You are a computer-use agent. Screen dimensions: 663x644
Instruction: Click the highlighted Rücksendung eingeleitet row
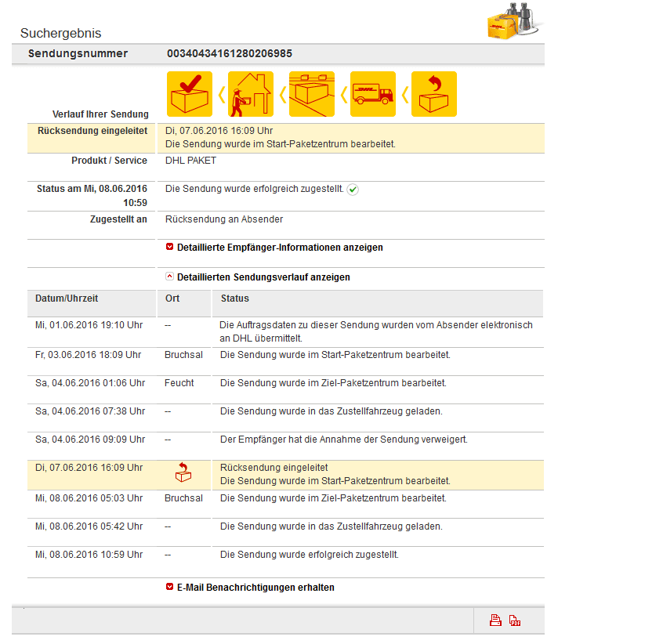point(285,475)
